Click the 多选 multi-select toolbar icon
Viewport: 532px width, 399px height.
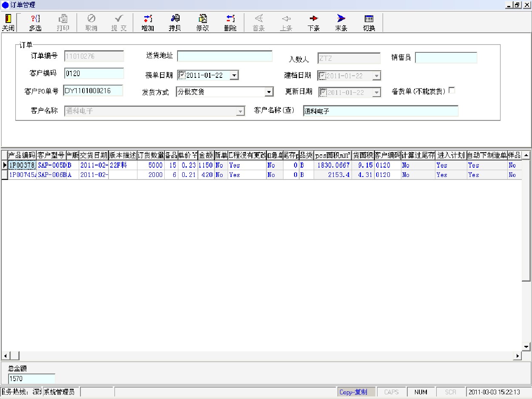[x=35, y=23]
